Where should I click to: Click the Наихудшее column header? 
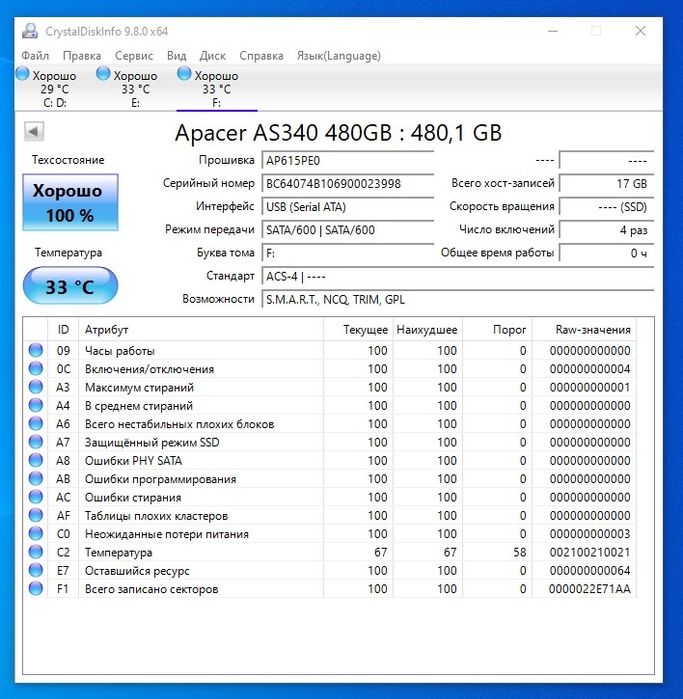click(428, 330)
